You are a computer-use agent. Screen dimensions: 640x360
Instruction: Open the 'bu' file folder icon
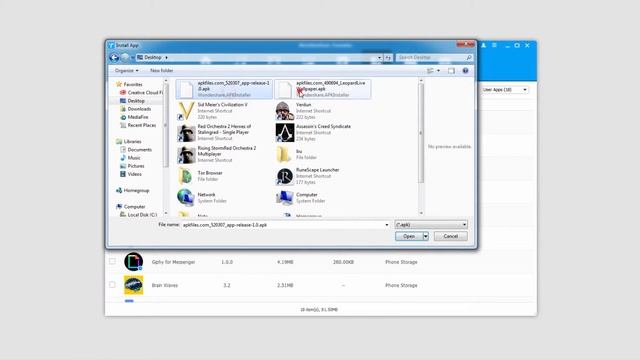pyautogui.click(x=284, y=154)
